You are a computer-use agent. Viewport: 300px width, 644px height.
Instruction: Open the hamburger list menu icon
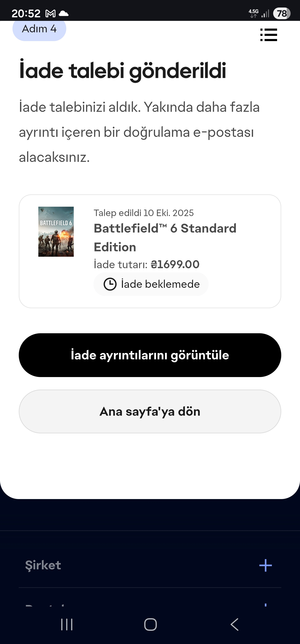269,35
